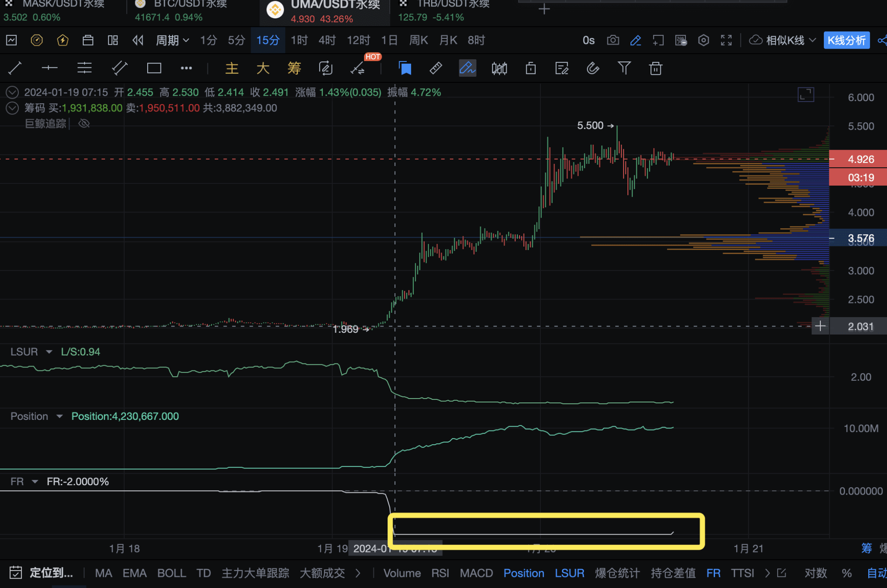Open the LSUR panel dropdown arrow

[x=49, y=352]
